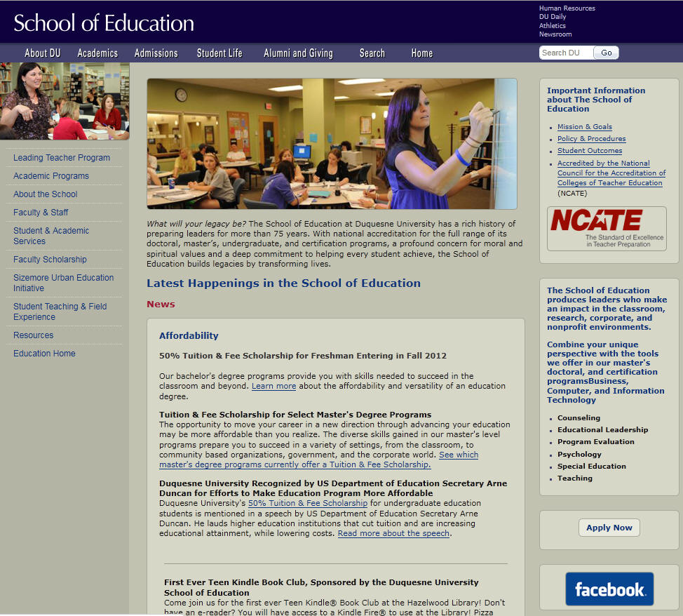This screenshot has height=616, width=683.
Task: Open the Mission & Goals link
Action: pyautogui.click(x=585, y=126)
